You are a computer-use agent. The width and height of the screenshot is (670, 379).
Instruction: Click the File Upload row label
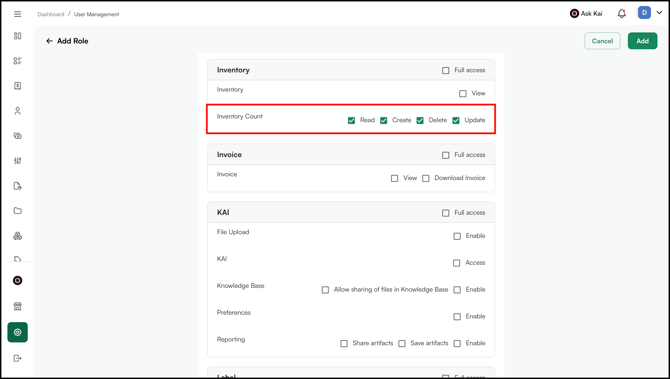click(x=233, y=232)
